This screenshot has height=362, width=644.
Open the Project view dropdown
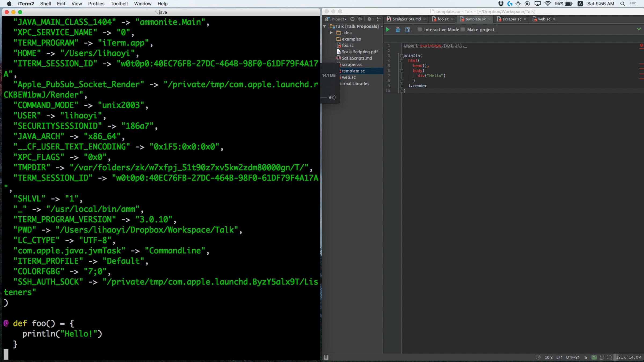pos(336,19)
